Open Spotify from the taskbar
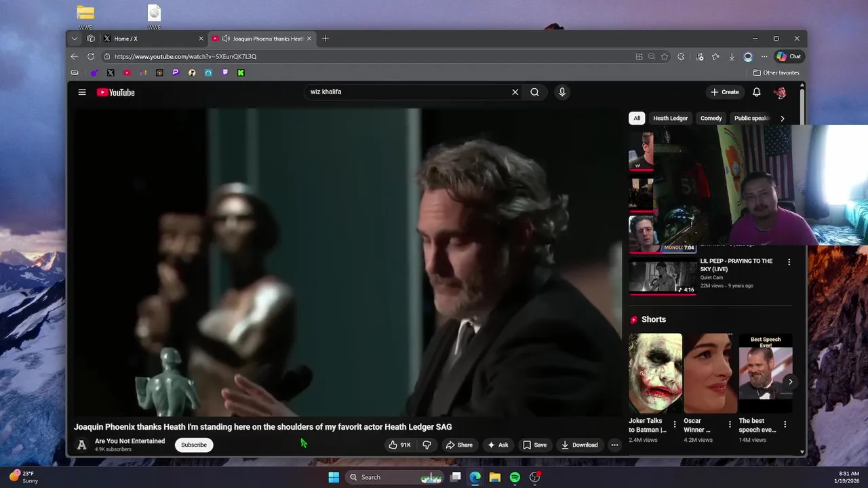The height and width of the screenshot is (488, 868). (515, 477)
